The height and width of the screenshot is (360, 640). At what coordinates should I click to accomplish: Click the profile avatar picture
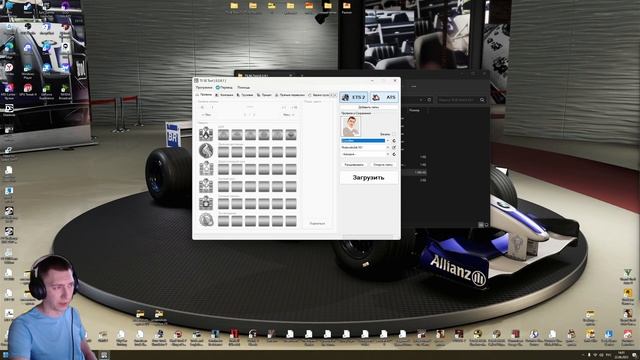tap(351, 126)
